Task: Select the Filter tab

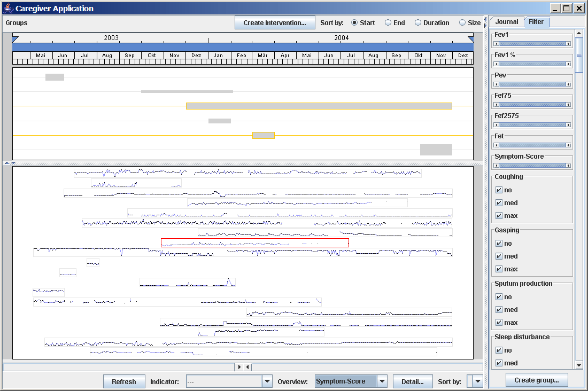Action: click(x=536, y=22)
